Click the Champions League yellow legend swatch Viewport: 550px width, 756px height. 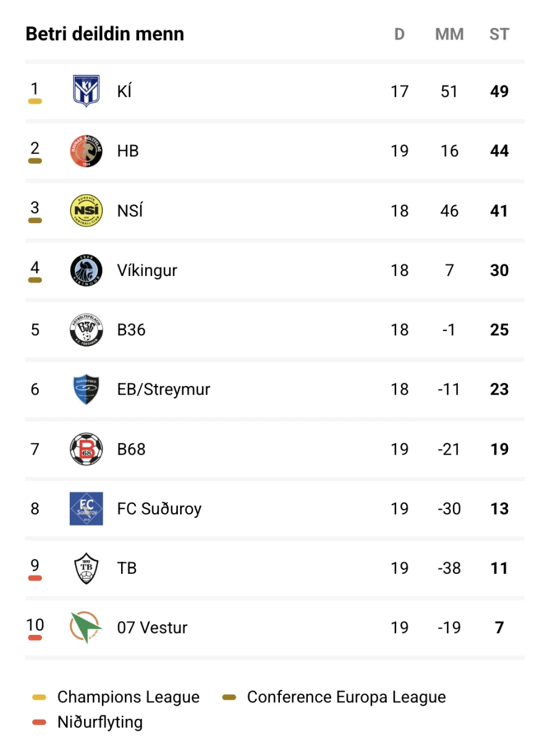(40, 697)
